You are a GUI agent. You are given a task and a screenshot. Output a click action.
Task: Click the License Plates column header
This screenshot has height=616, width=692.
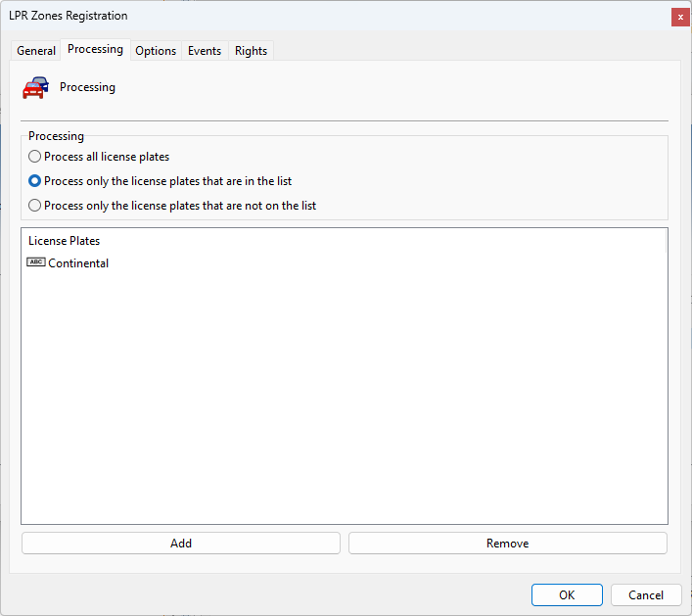(x=344, y=241)
